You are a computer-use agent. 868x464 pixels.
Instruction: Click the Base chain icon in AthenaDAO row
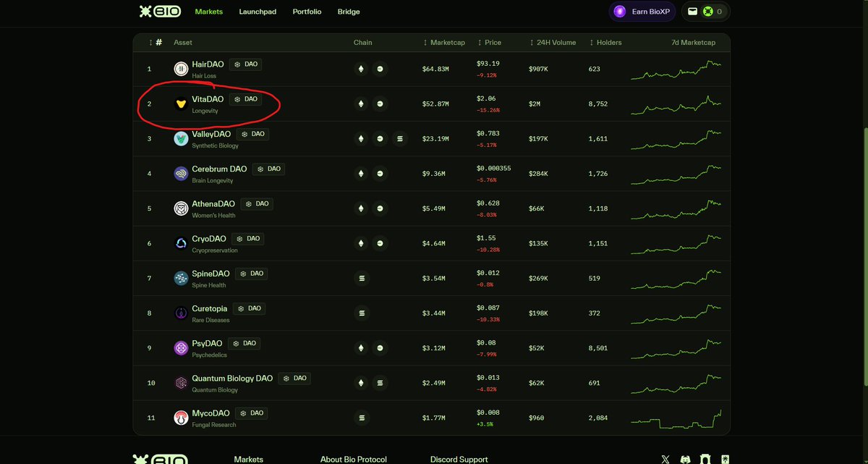380,208
